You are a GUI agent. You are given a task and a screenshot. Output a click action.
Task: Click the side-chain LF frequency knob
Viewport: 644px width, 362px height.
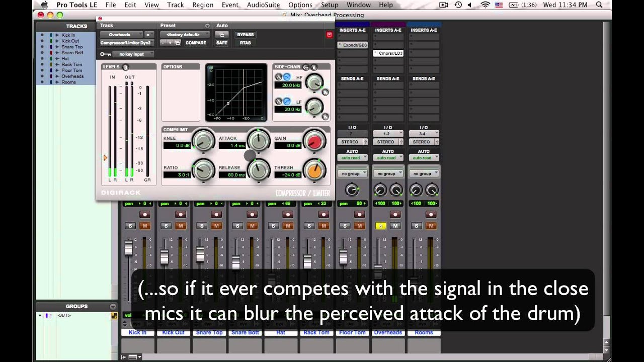[314, 106]
